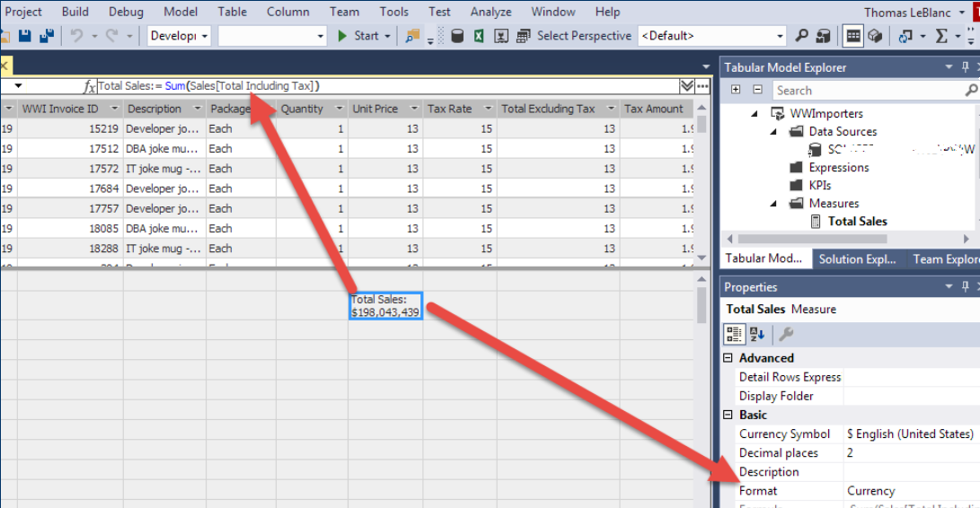Collapse all nodes in Tabular Model Explorer
This screenshot has width=980, height=508.
757,90
